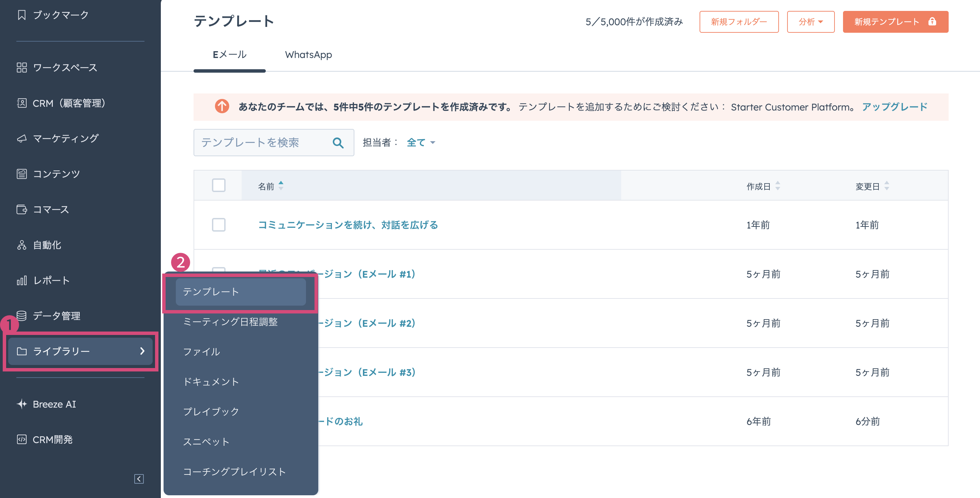Open the 分析 dropdown
Screen dimensions: 980x498
[811, 22]
